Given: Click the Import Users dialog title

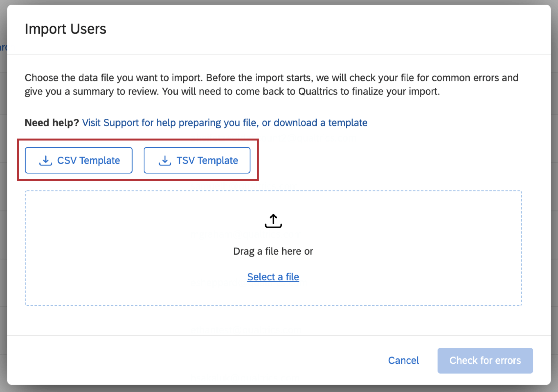Looking at the screenshot, I should pyautogui.click(x=65, y=29).
